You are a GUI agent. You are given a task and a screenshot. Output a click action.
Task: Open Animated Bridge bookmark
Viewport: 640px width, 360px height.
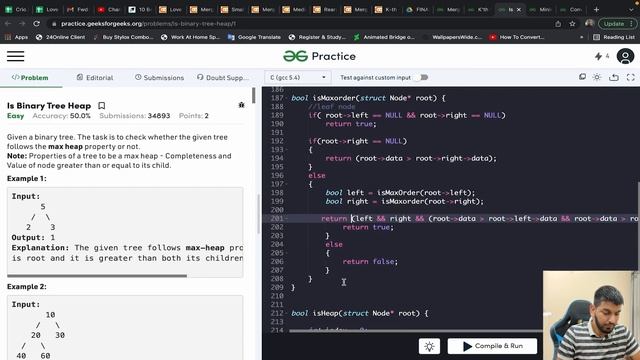click(384, 37)
